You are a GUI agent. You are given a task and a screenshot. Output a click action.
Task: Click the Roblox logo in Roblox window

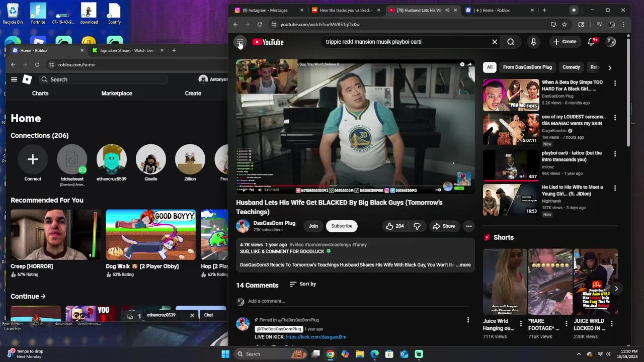pyautogui.click(x=27, y=79)
